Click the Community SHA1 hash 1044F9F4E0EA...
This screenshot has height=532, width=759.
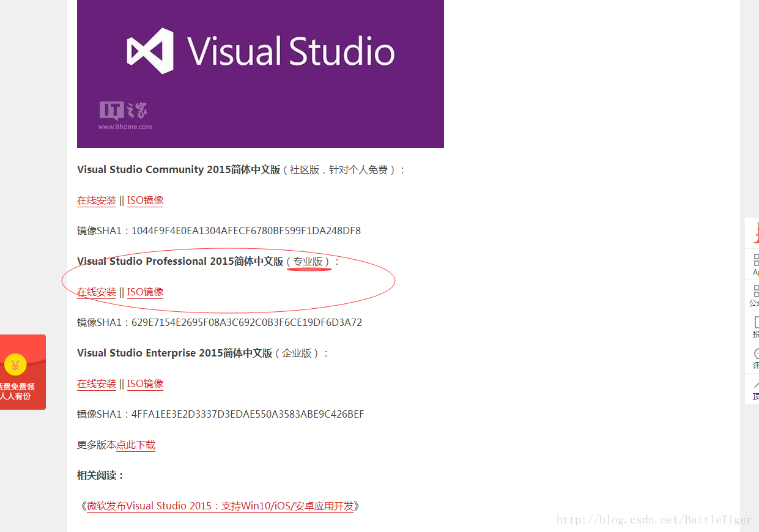coord(246,231)
